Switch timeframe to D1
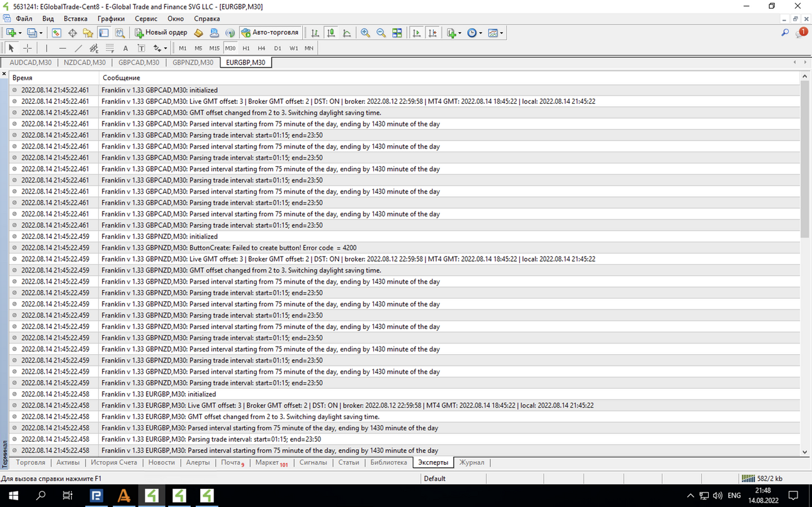 278,48
